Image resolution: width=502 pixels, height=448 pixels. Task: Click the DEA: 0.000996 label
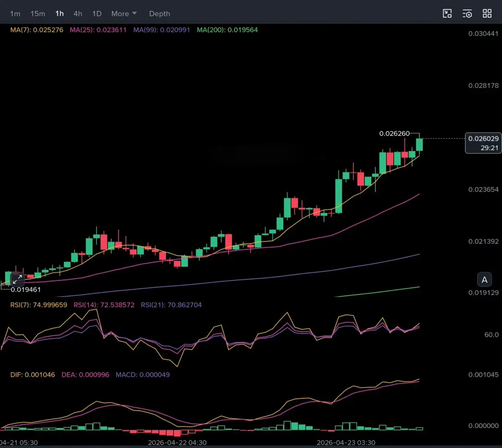point(85,375)
